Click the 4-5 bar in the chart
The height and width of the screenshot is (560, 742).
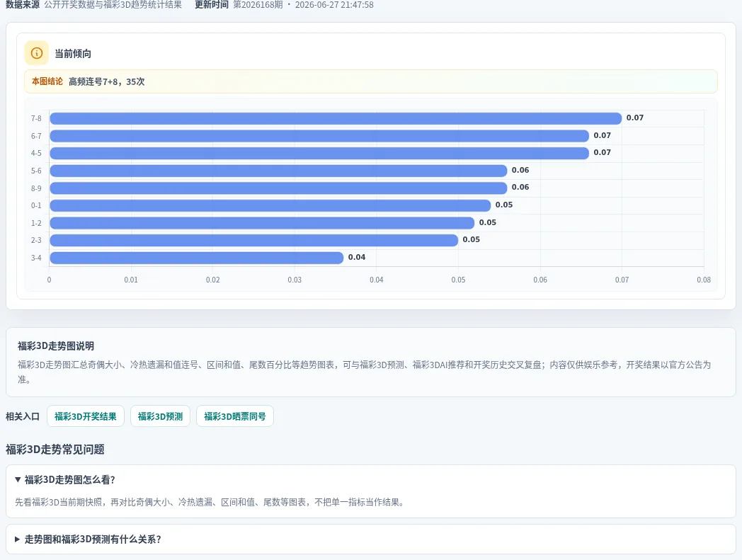[319, 153]
